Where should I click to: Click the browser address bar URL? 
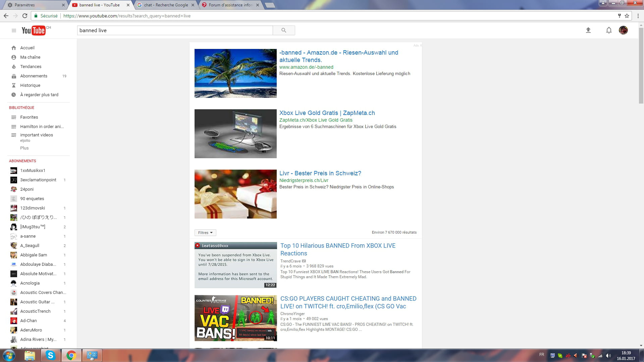point(127,16)
